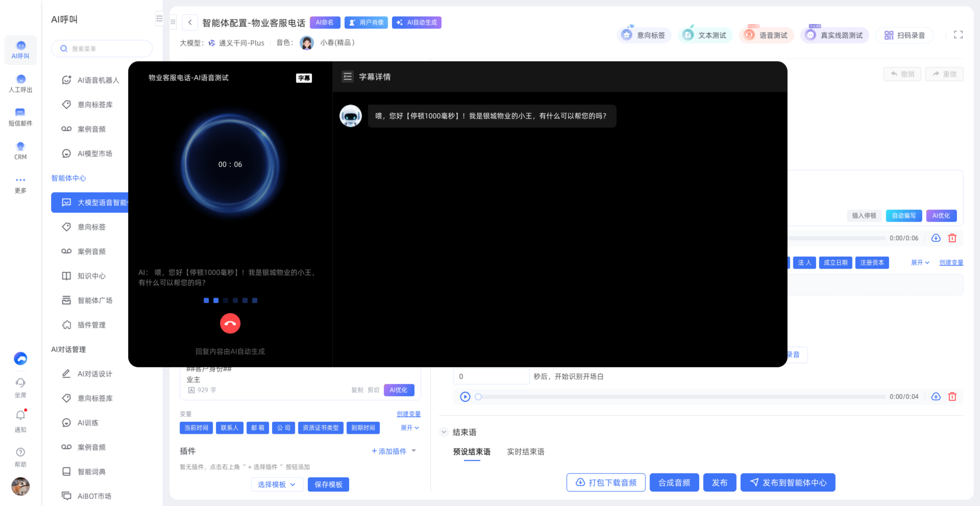Open 坐席 headset icon
This screenshot has width=980, height=506.
20,388
